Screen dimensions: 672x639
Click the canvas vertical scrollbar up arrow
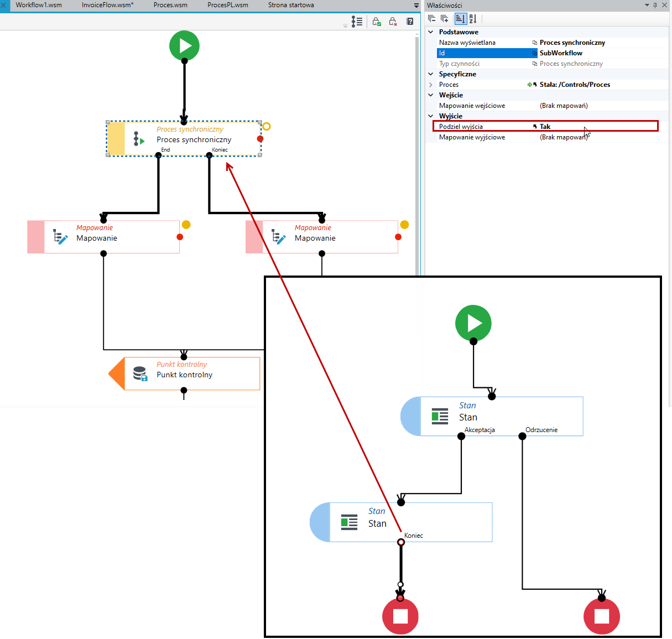[x=417, y=34]
